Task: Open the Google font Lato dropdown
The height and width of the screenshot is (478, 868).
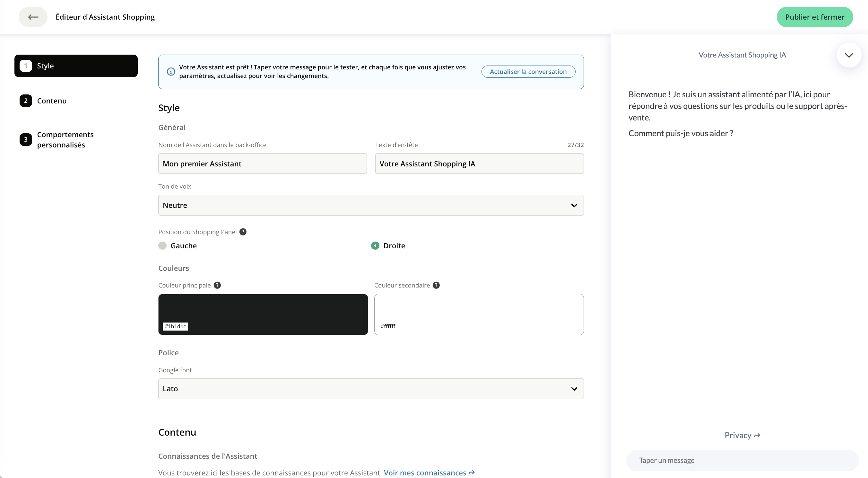Action: point(371,389)
